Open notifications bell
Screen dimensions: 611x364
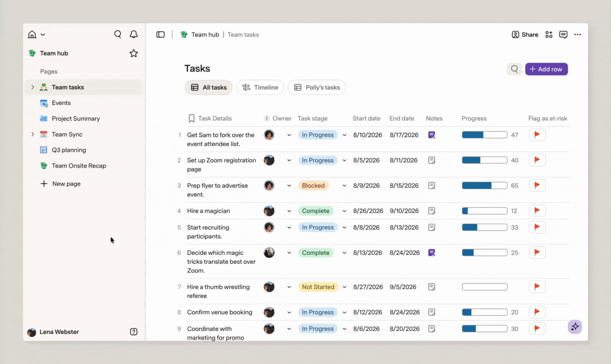tap(134, 34)
